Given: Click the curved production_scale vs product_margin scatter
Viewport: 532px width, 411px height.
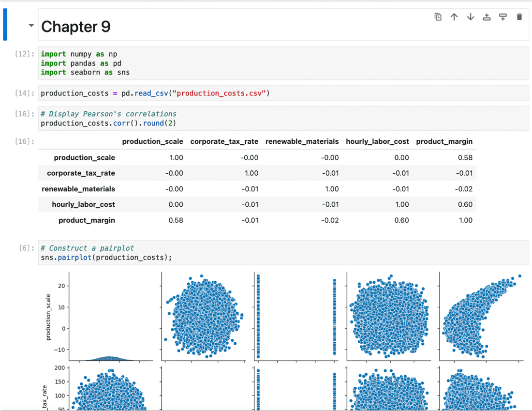Looking at the screenshot, I should coord(481,316).
